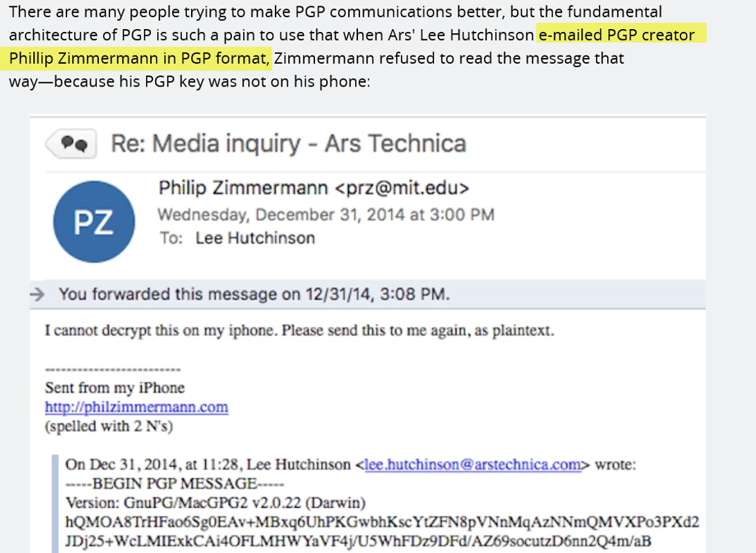Click the PZ avatar circle
The width and height of the screenshot is (756, 553).
coord(94,221)
